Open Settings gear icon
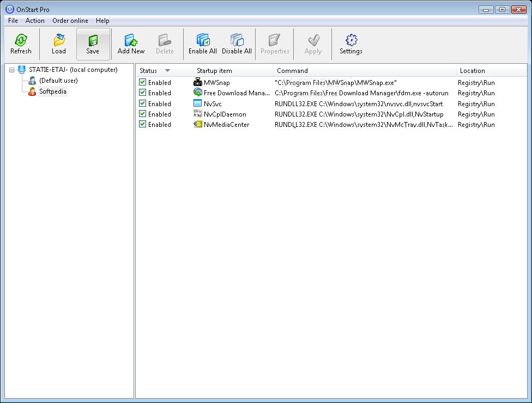Image resolution: width=532 pixels, height=403 pixels. [351, 40]
